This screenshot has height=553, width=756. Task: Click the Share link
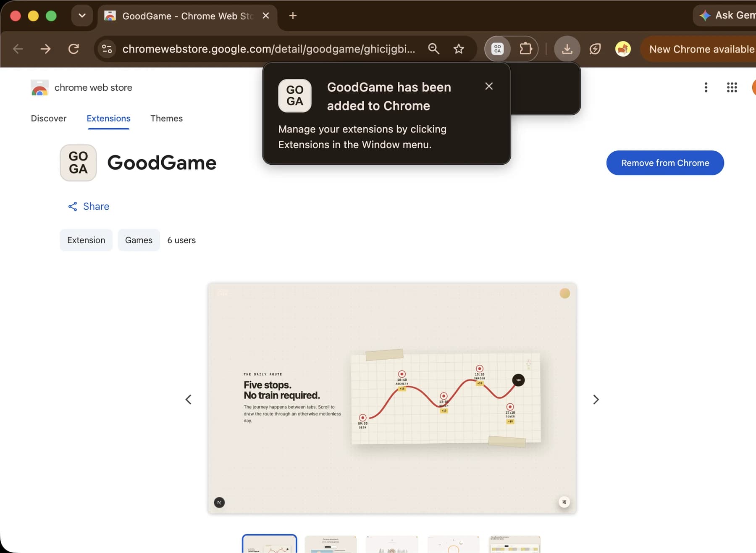(x=89, y=206)
